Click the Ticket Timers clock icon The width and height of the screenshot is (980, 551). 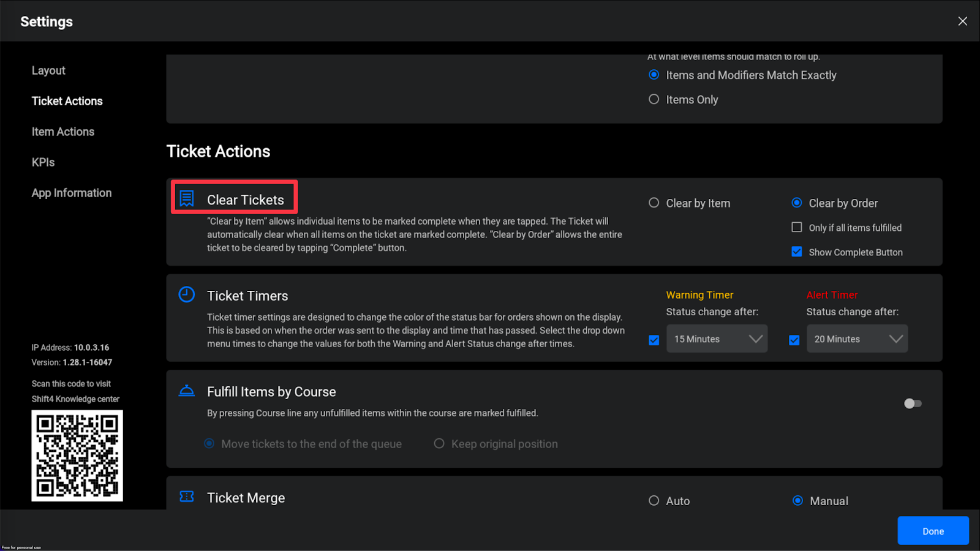pos(187,294)
